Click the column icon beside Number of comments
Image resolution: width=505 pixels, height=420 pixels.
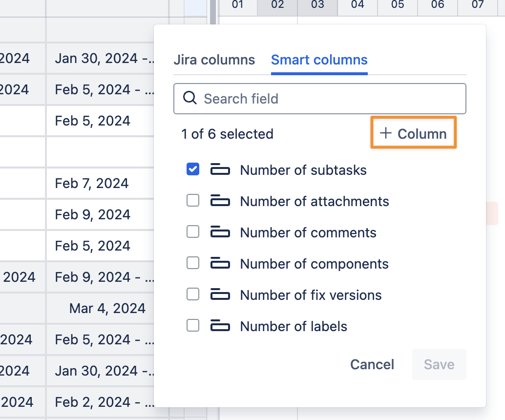coord(220,232)
